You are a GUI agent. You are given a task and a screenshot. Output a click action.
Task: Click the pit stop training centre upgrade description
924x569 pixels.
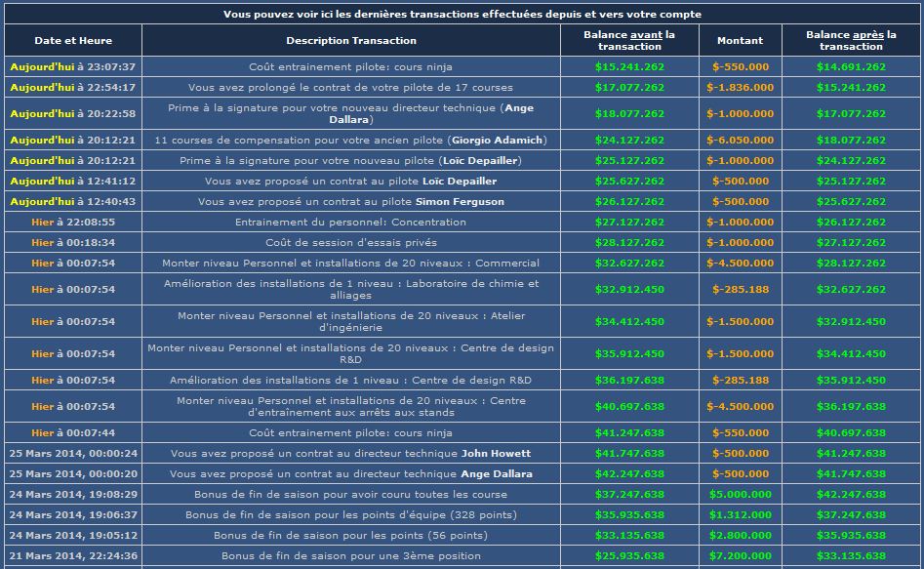350,407
